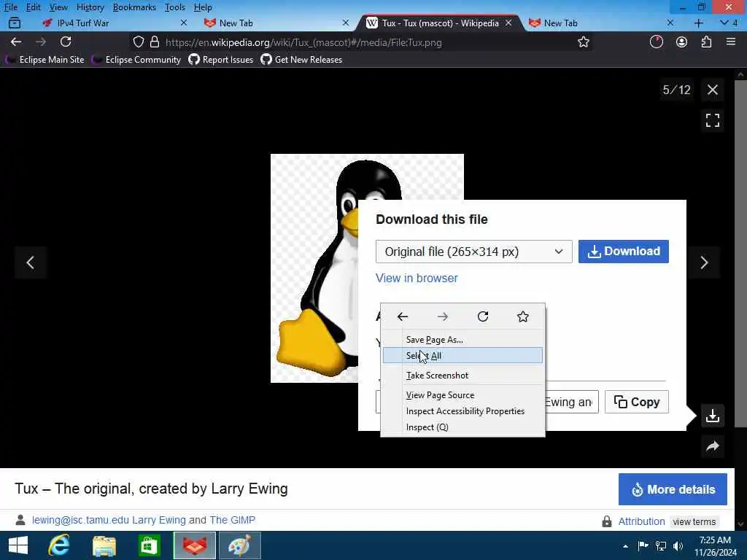Click the View in browser link
The width and height of the screenshot is (747, 560).
tap(417, 278)
